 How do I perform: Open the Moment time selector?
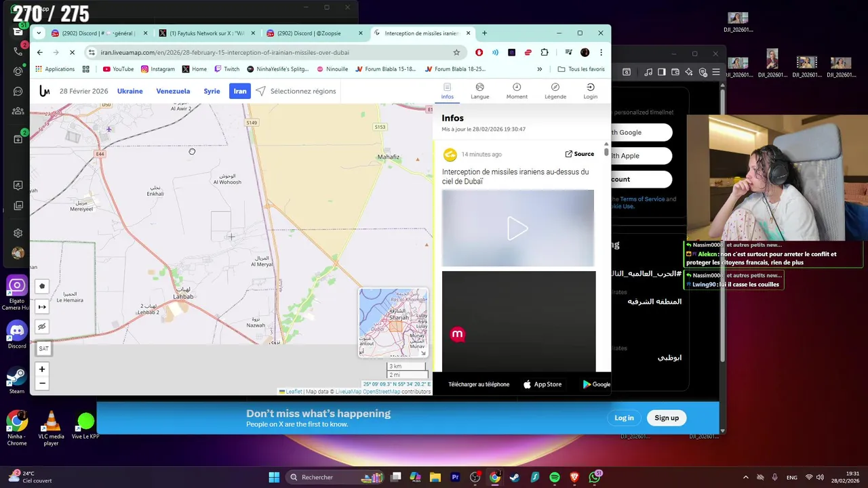pyautogui.click(x=517, y=91)
